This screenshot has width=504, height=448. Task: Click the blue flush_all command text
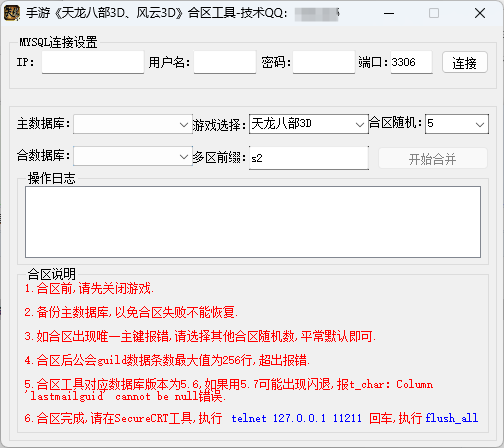[452, 418]
